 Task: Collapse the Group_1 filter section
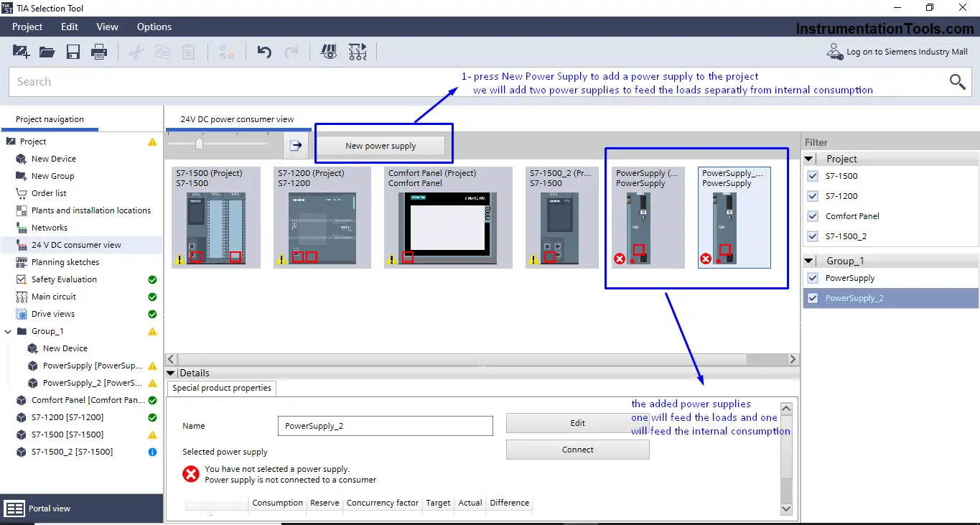[809, 261]
